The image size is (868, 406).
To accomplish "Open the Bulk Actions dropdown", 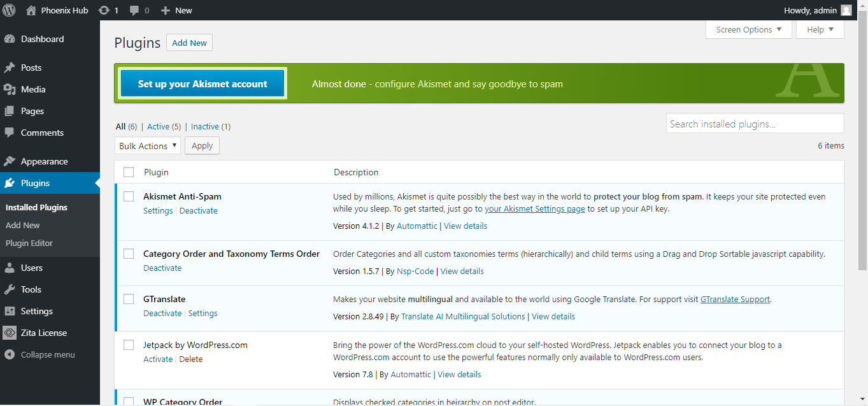I will click(148, 146).
